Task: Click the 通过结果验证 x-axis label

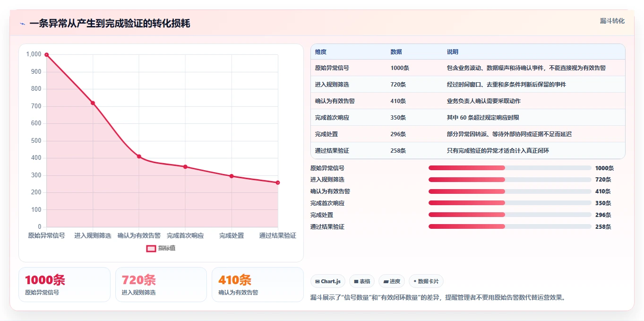Action: coord(278,235)
